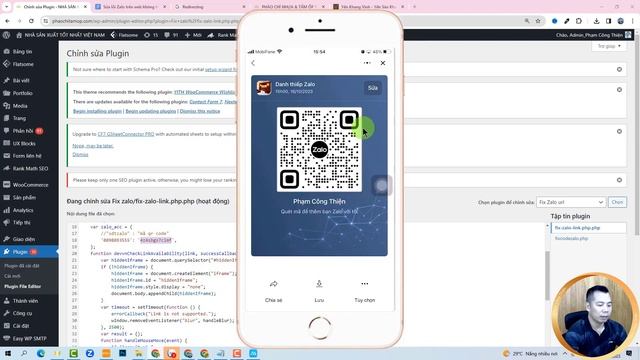Open Sản phẩm products in the sidebar
640x360 pixels.
pyautogui.click(x=24, y=197)
